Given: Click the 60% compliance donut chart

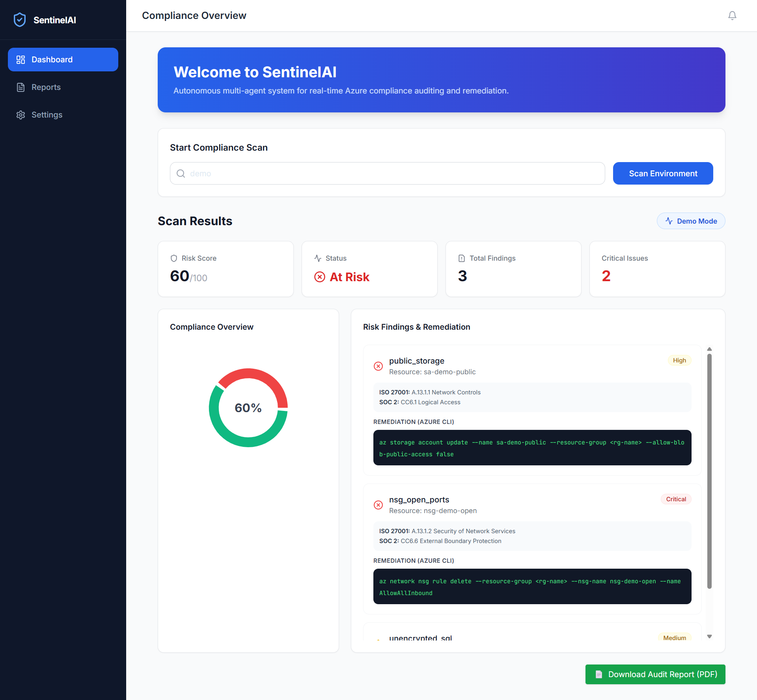Looking at the screenshot, I should coord(248,408).
